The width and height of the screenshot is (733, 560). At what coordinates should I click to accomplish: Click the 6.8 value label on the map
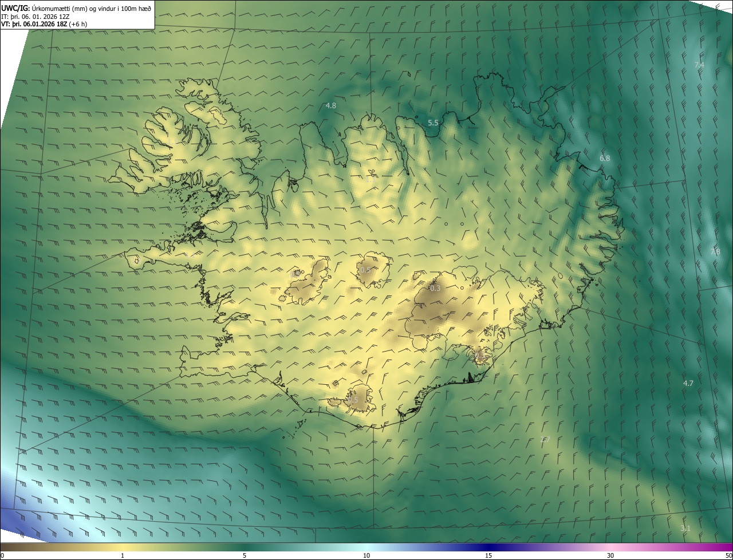click(x=605, y=158)
